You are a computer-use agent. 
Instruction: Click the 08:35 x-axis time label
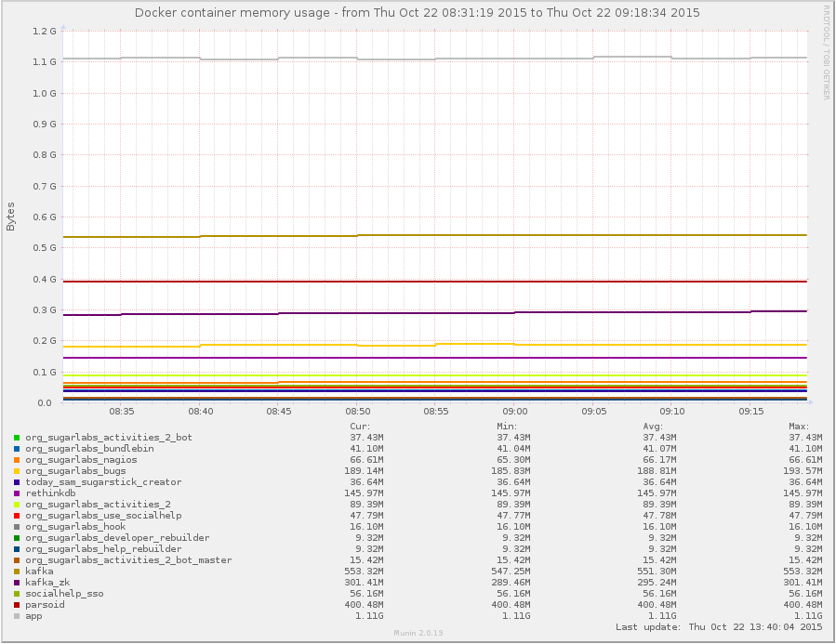(x=122, y=412)
